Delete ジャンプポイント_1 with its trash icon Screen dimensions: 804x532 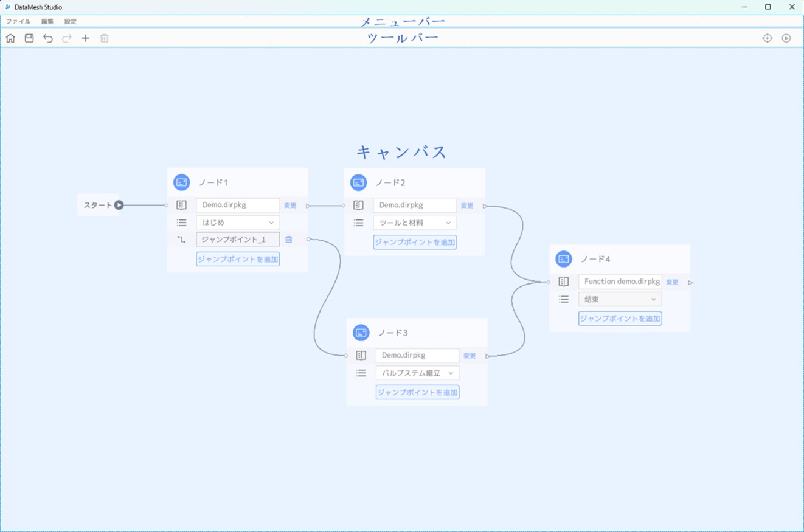[289, 240]
